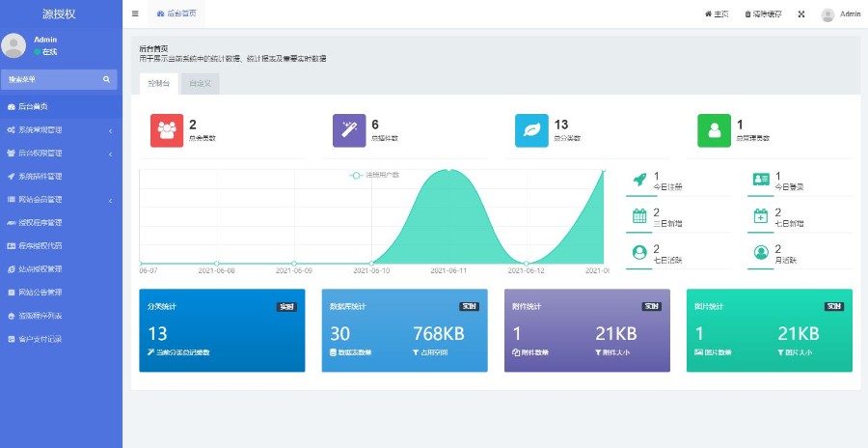Click the red total members icon
This screenshot has width=868, height=448.
[x=167, y=130]
